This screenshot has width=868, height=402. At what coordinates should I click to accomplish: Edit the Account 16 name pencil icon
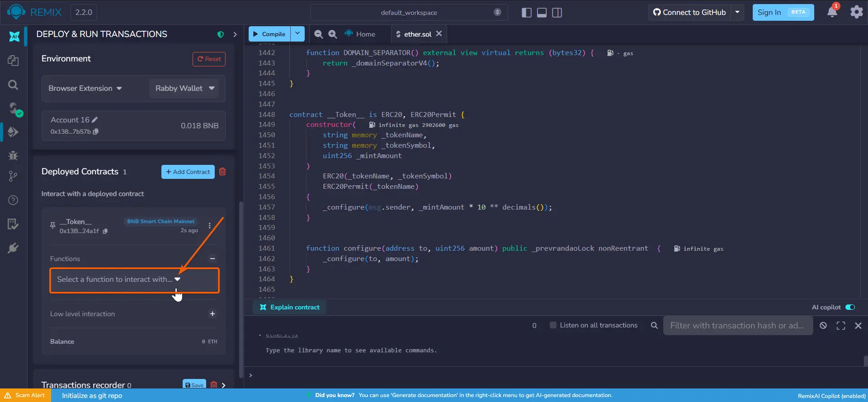click(94, 120)
